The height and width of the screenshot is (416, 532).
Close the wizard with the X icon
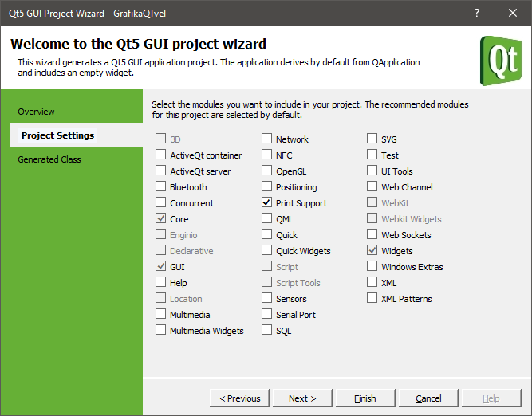coord(513,13)
